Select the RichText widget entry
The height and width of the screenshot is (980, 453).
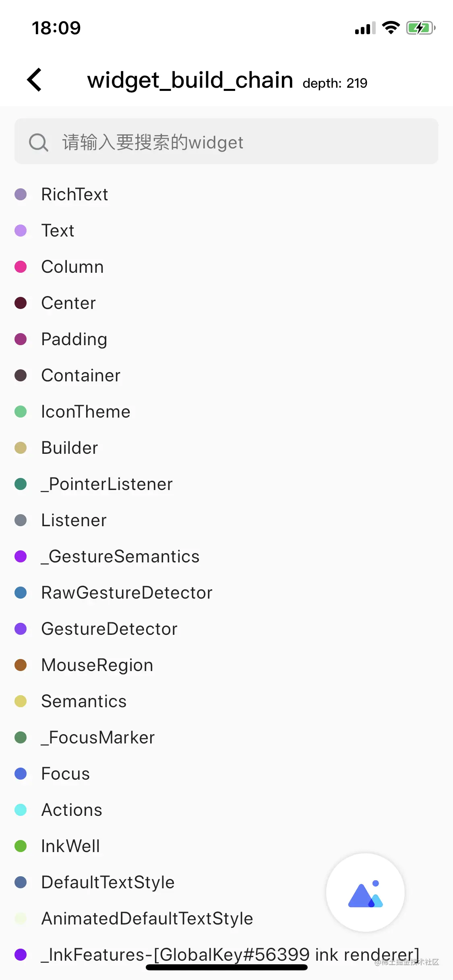(x=75, y=194)
